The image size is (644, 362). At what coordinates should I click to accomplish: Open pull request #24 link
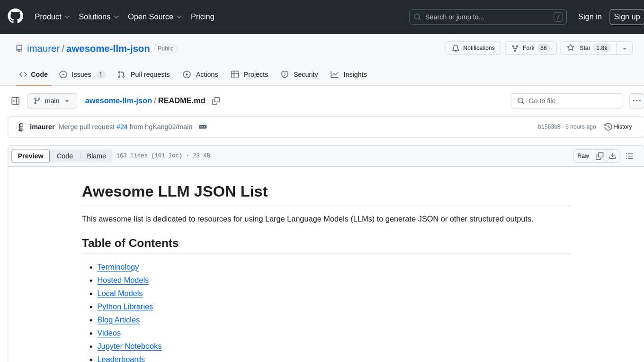click(122, 127)
